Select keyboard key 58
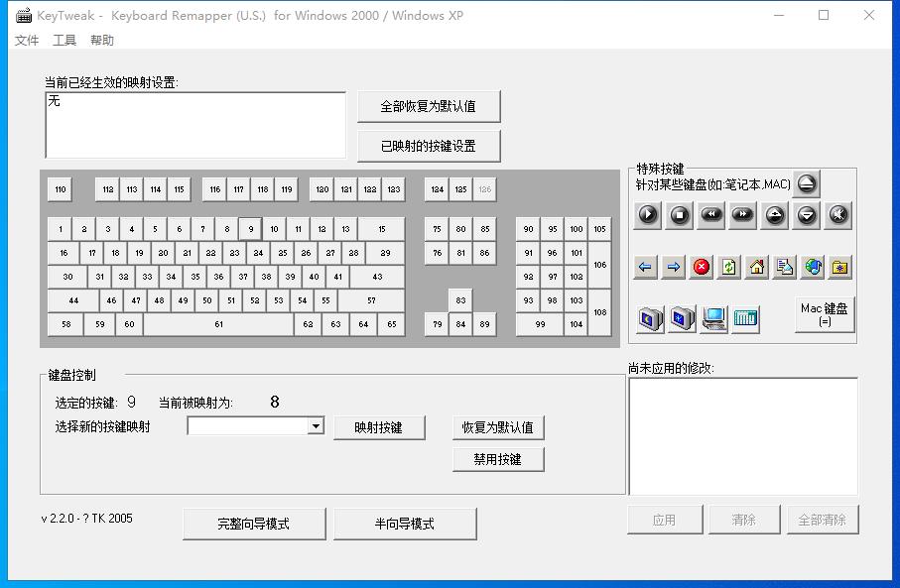 coord(66,324)
